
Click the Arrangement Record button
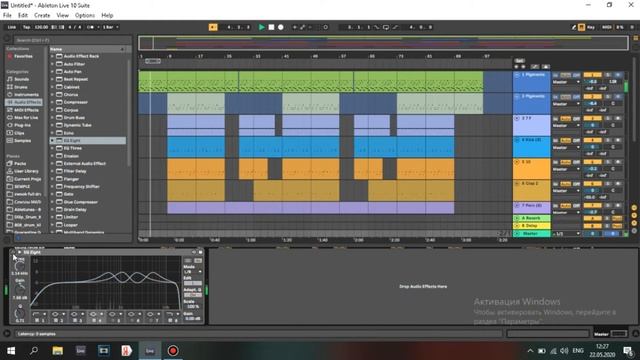pos(280,27)
